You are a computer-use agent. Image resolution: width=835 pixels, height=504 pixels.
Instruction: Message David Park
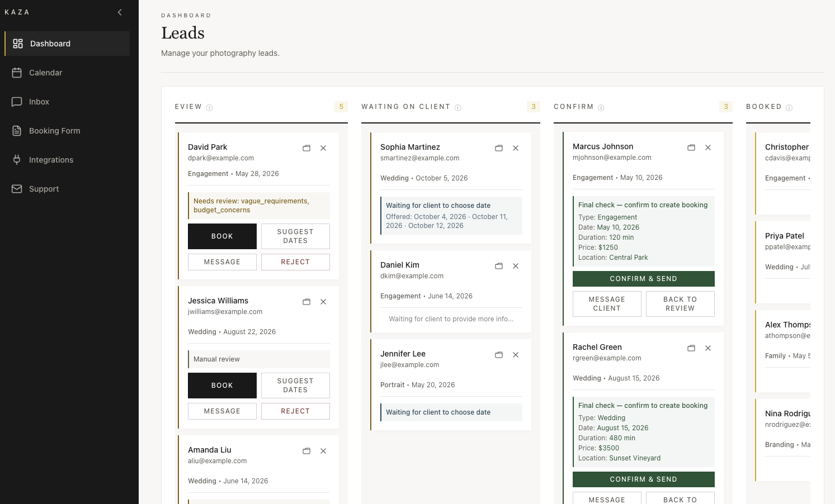[222, 262]
